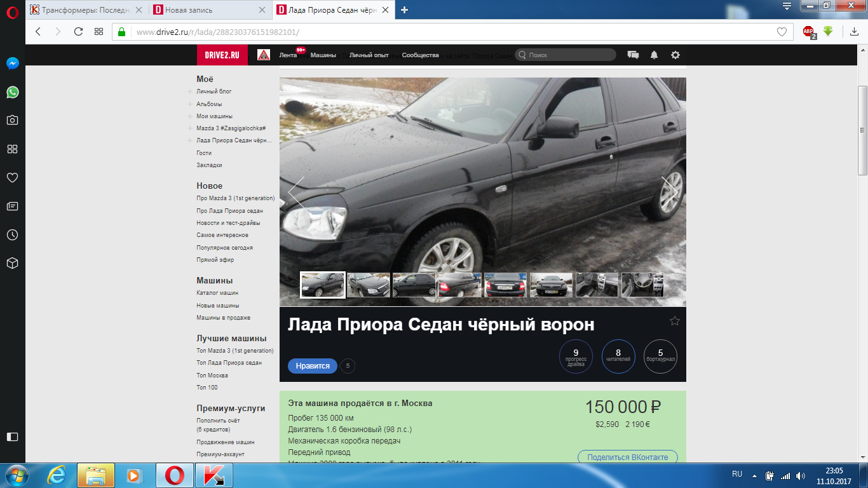Click the DRIVE2 search field
Image resolution: width=868 pixels, height=488 pixels.
pyautogui.click(x=566, y=55)
